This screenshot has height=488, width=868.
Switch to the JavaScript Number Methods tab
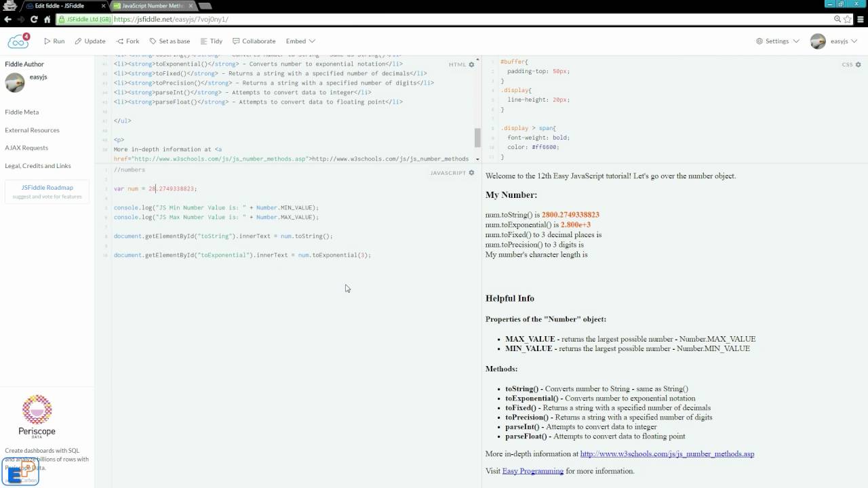click(x=152, y=5)
